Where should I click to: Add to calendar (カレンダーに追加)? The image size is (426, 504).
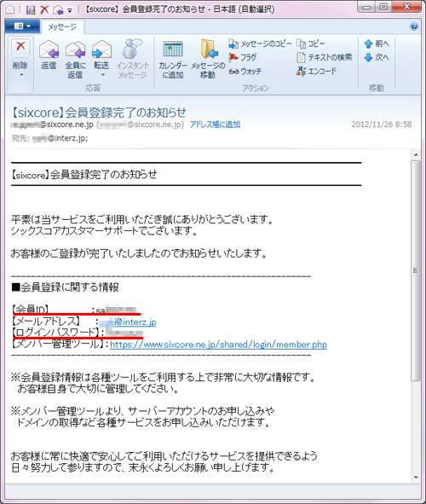coord(173,60)
